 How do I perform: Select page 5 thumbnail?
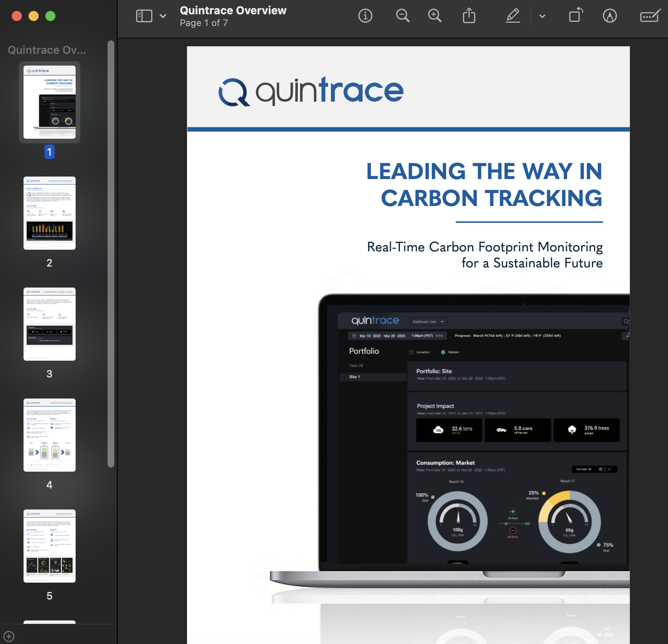(x=50, y=546)
